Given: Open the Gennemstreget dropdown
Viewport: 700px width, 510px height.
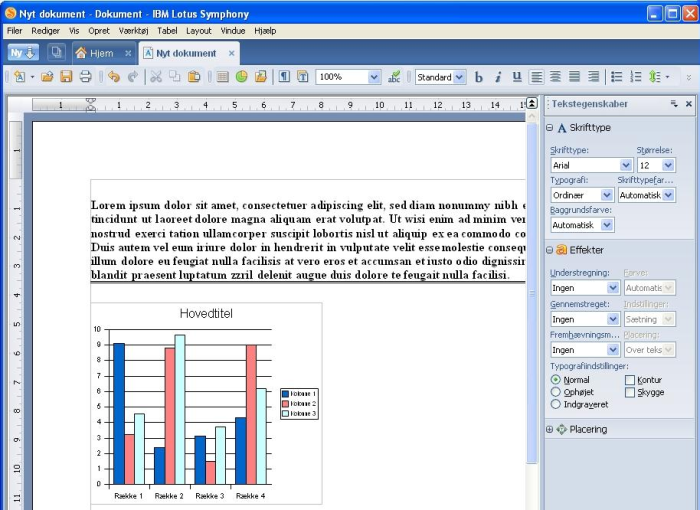Looking at the screenshot, I should coord(612,319).
